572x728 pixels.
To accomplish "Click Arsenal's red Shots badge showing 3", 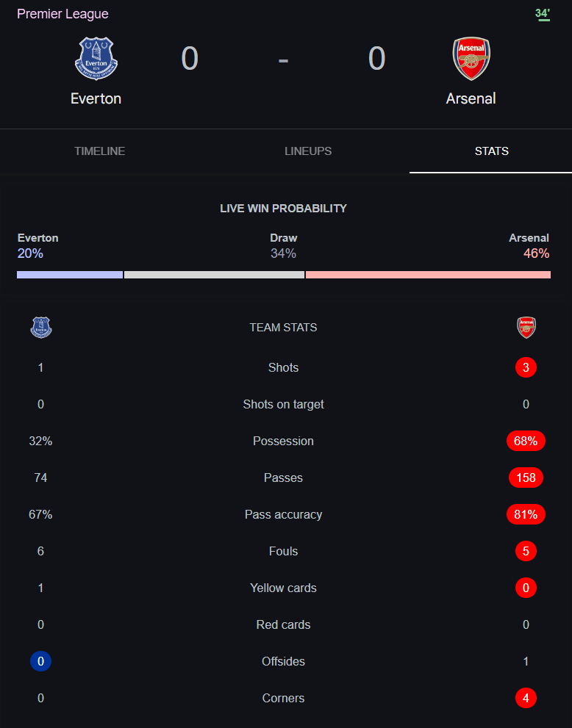I will click(526, 367).
